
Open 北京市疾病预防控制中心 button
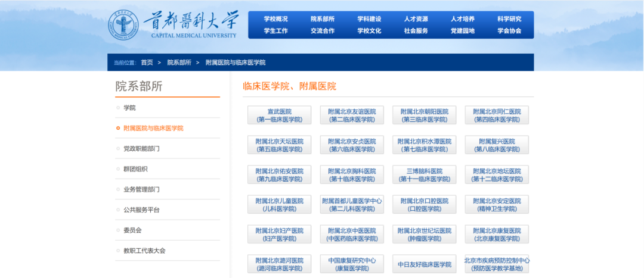pyautogui.click(x=497, y=264)
